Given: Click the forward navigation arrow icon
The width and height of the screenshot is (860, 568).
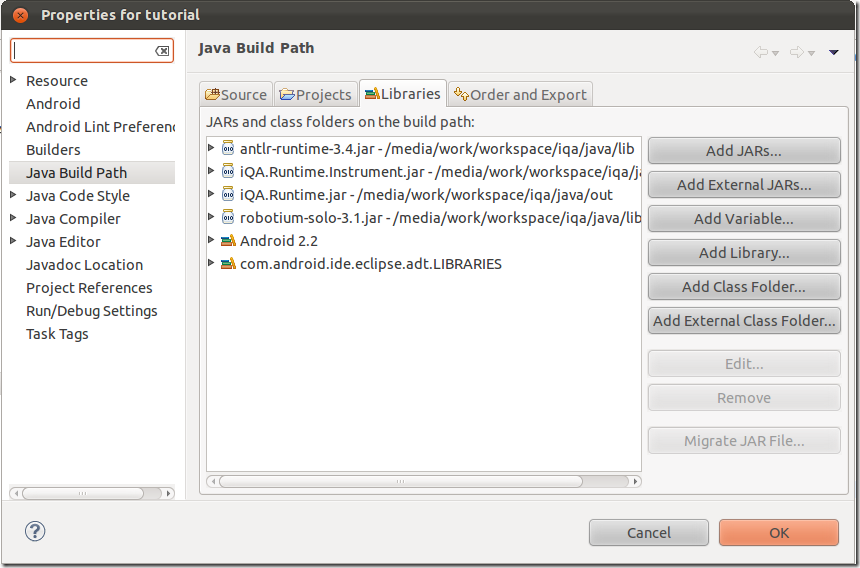Looking at the screenshot, I should pos(797,52).
